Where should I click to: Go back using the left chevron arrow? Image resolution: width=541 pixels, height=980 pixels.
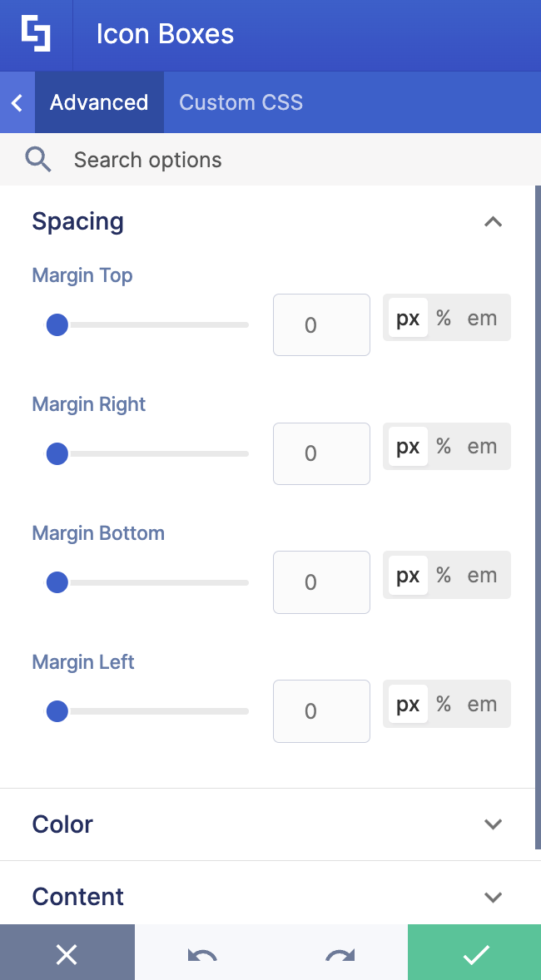[x=17, y=102]
